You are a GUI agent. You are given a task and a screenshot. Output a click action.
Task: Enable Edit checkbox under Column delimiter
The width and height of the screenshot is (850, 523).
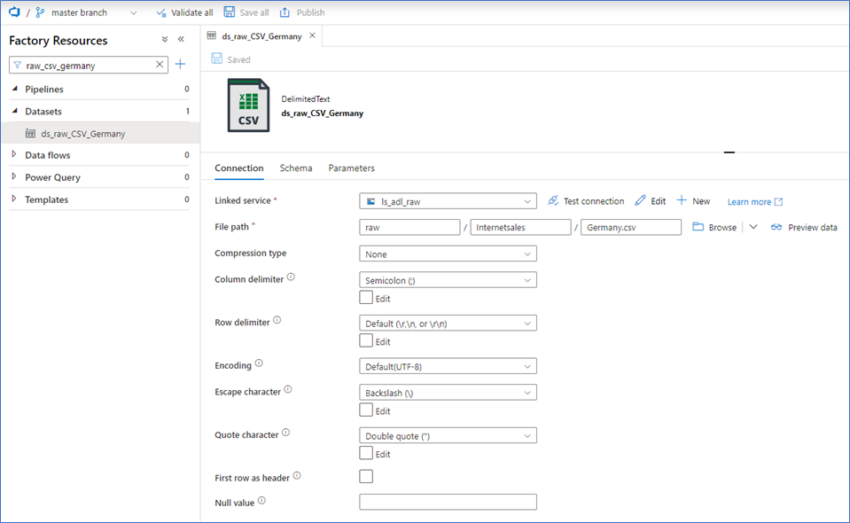[x=366, y=298]
